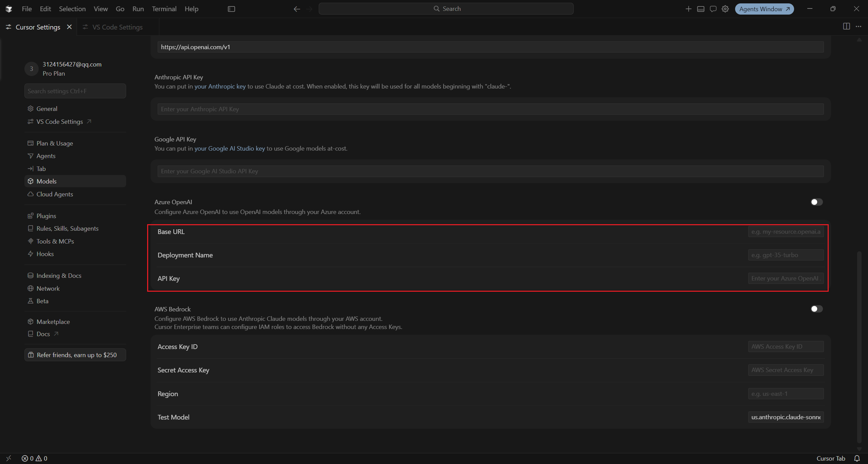Select Tools & MCPs section
Viewport: 868px width, 464px height.
[x=75, y=241]
